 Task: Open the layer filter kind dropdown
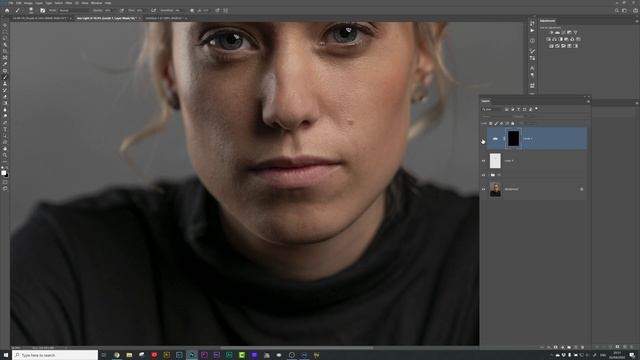tap(492, 109)
